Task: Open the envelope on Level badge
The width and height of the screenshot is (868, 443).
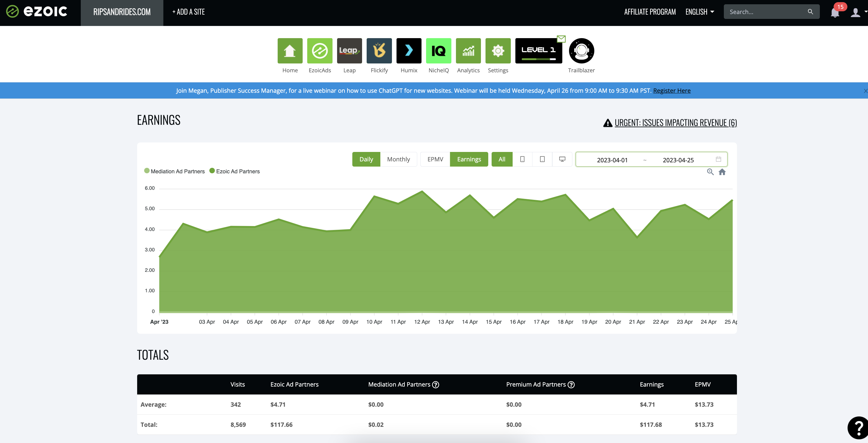Action: (561, 39)
